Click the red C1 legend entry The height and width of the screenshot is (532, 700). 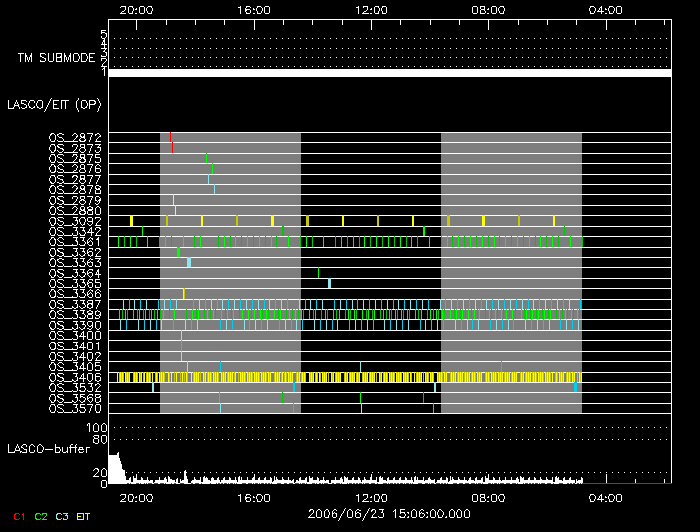pyautogui.click(x=17, y=517)
